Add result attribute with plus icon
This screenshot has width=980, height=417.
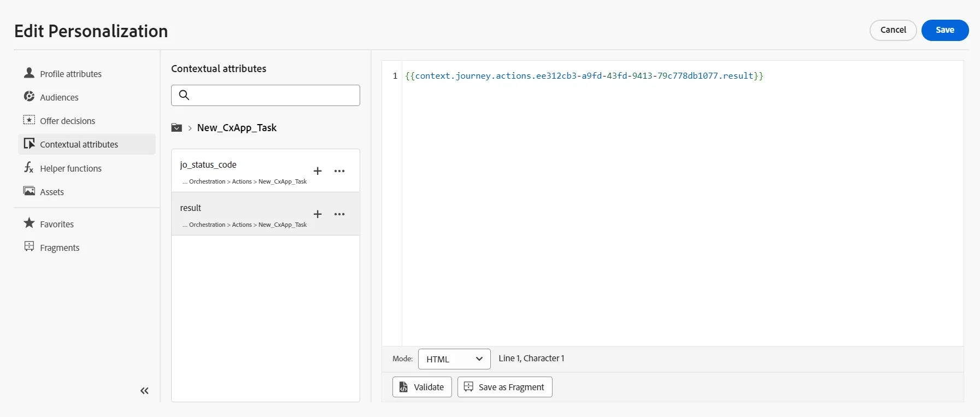click(x=318, y=214)
